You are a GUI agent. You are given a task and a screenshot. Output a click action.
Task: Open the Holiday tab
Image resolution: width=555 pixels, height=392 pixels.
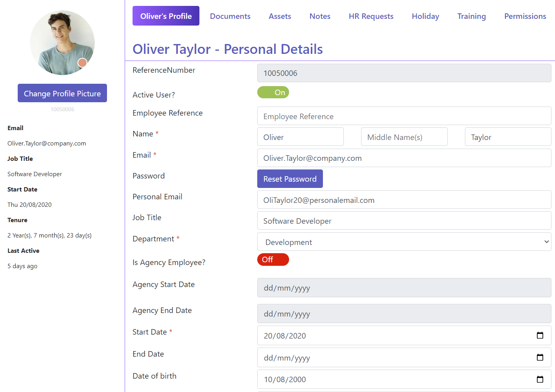425,16
